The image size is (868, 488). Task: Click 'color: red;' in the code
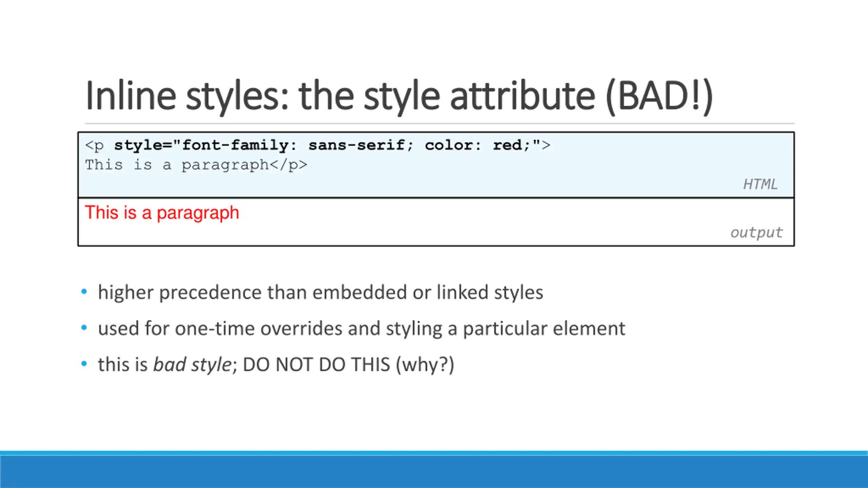pos(478,145)
